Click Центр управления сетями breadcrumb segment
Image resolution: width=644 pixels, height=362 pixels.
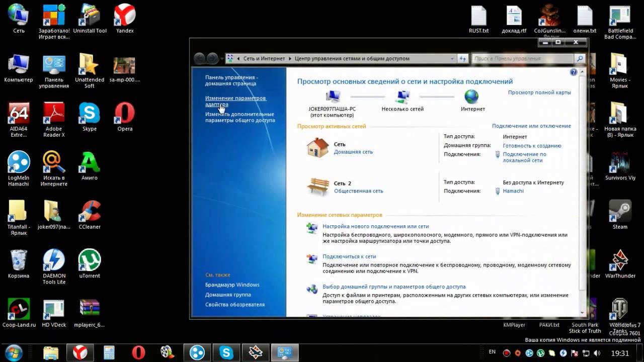[x=352, y=58]
